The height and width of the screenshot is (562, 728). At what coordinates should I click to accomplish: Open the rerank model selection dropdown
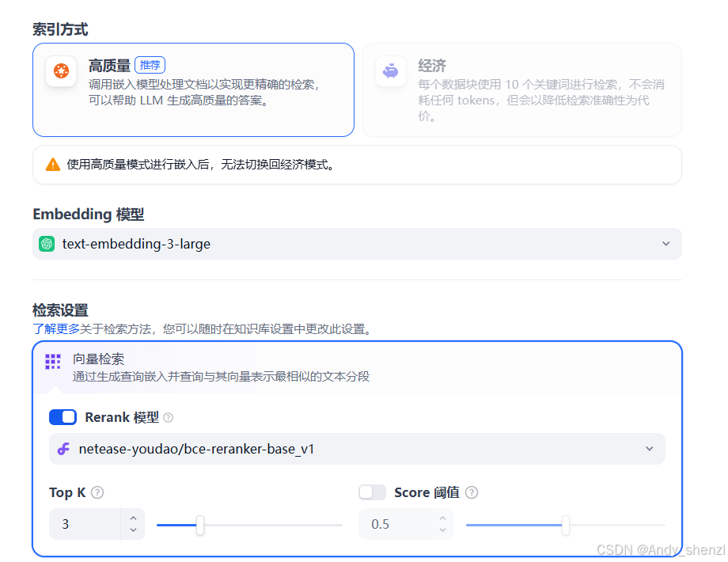649,449
